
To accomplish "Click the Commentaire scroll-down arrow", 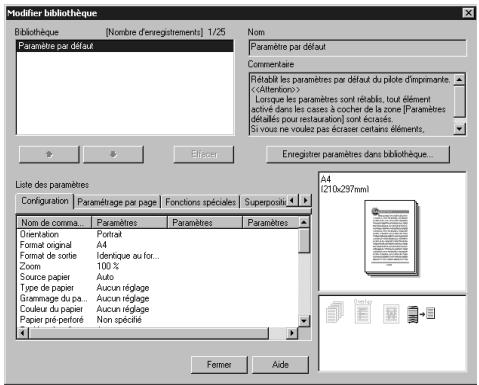I will tap(459, 129).
